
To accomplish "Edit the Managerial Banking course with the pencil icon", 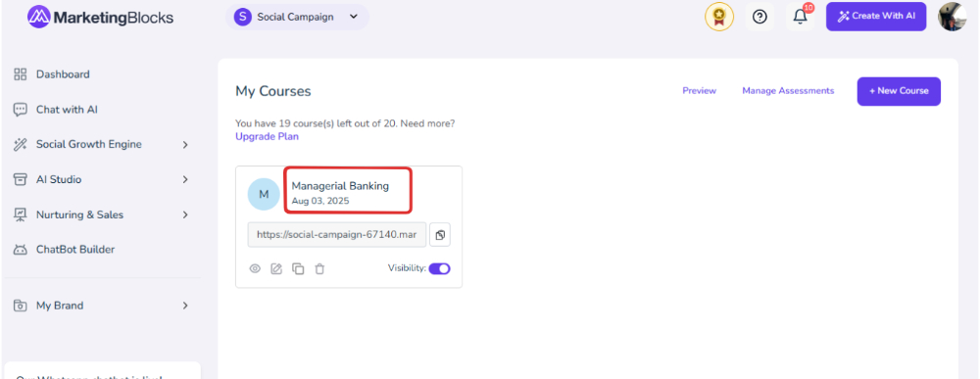I will coord(276,269).
